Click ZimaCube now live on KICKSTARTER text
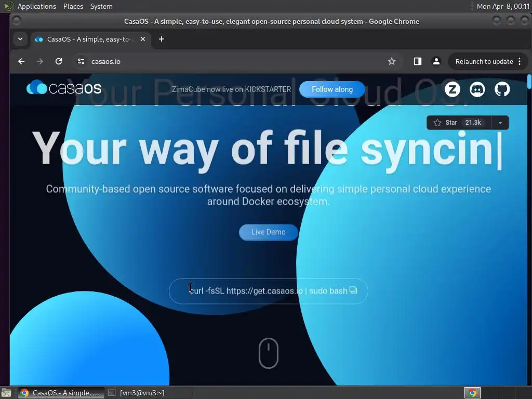Image resolution: width=532 pixels, height=399 pixels. tap(231, 89)
